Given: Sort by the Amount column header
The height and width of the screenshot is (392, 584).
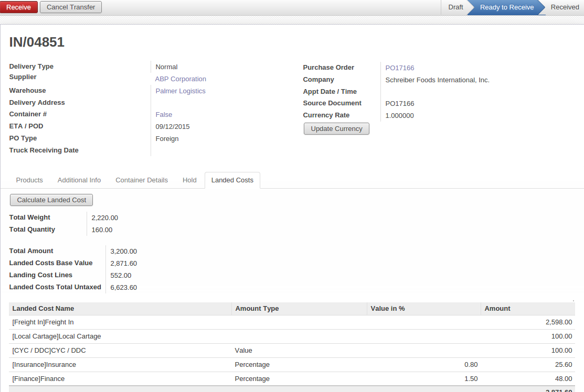Looking at the screenshot, I should click(528, 309).
